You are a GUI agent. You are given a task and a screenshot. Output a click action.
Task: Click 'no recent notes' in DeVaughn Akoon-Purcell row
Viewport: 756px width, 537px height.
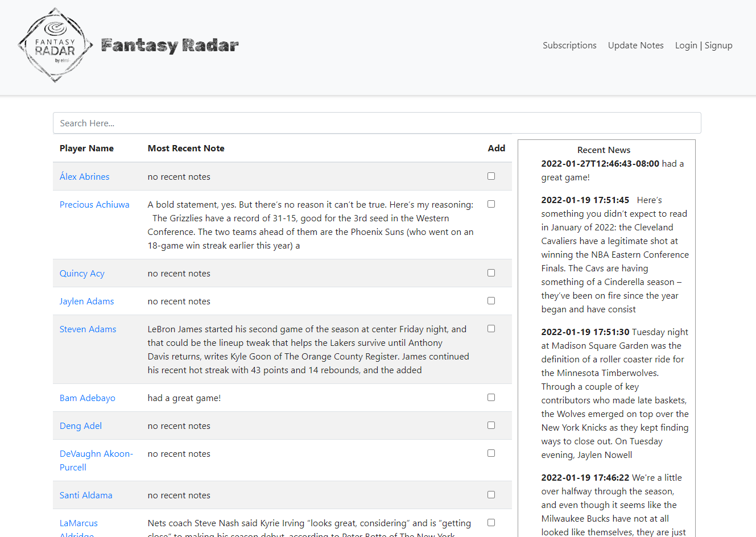(x=179, y=453)
